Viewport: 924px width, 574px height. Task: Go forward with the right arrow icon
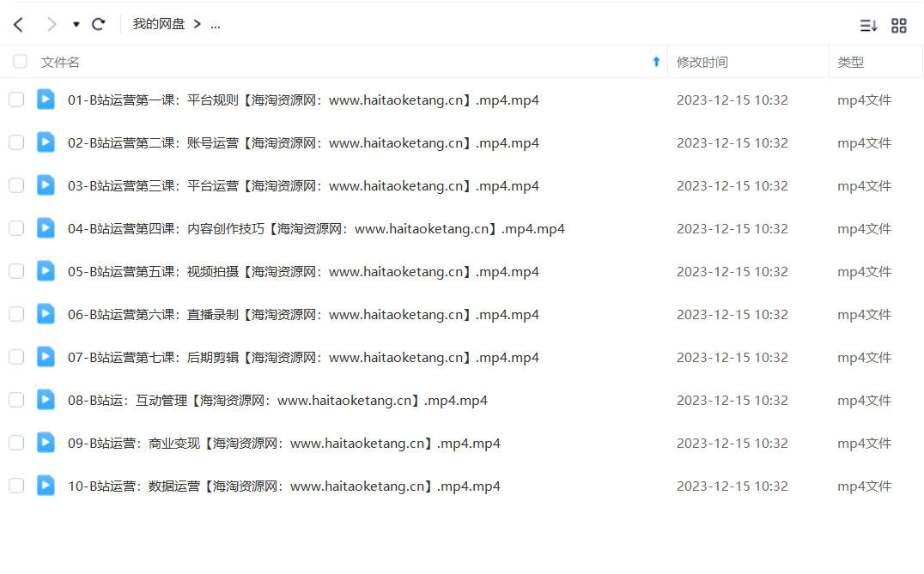click(x=52, y=24)
